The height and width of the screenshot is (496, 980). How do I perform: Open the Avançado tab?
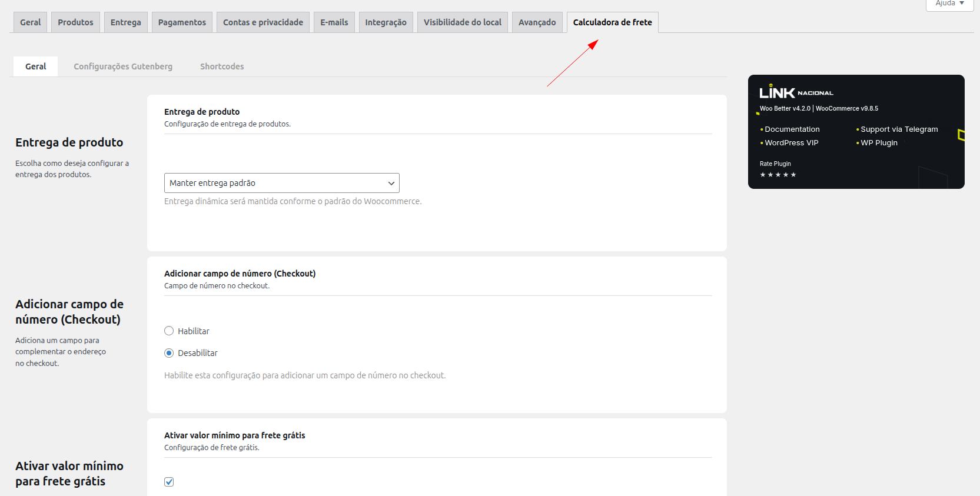pos(537,22)
